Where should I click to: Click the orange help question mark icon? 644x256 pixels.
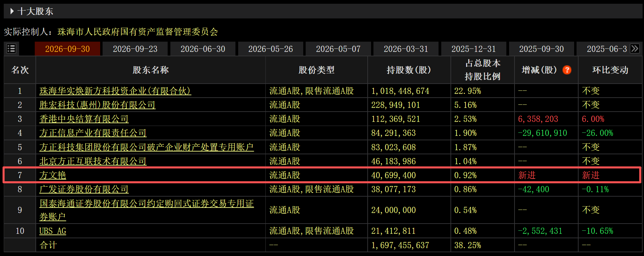[567, 70]
